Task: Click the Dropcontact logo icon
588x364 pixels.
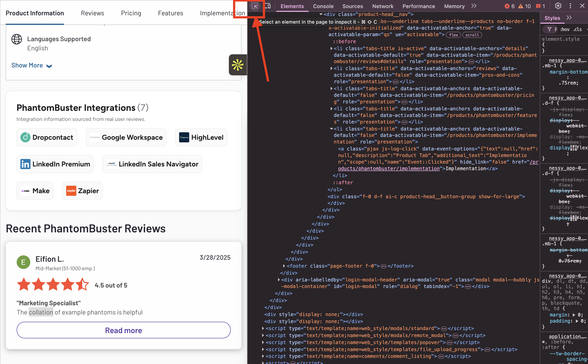Action: (x=25, y=138)
